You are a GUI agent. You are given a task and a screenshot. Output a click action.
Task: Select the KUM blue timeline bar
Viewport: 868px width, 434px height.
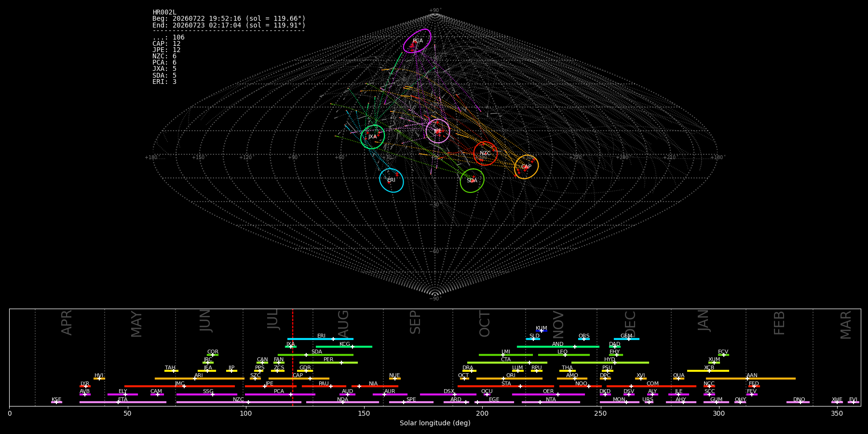pos(542,331)
